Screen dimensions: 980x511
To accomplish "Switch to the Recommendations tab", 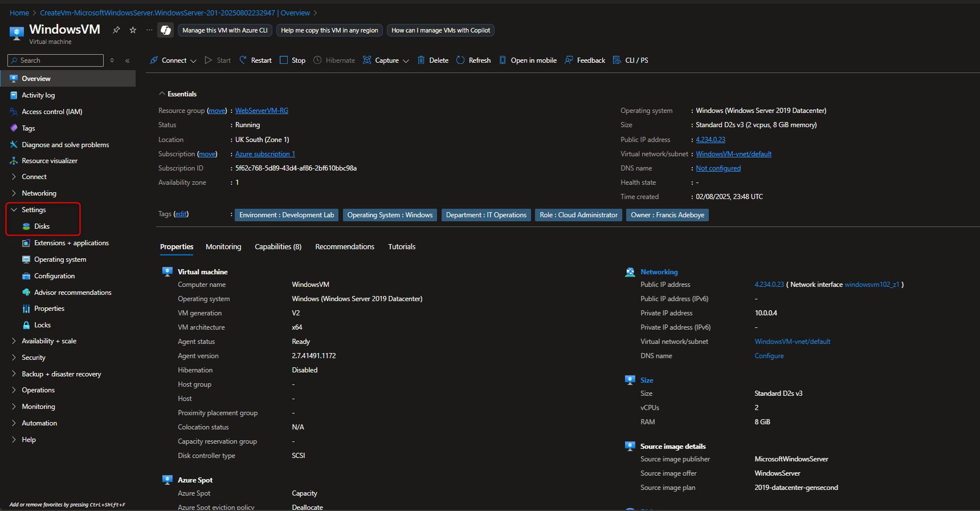I will coord(345,247).
